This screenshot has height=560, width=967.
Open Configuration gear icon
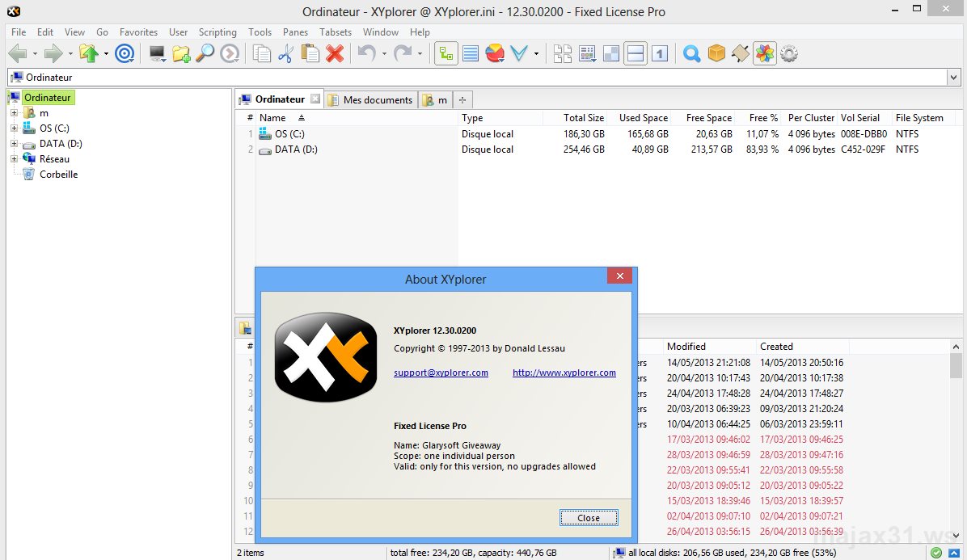[x=789, y=54]
